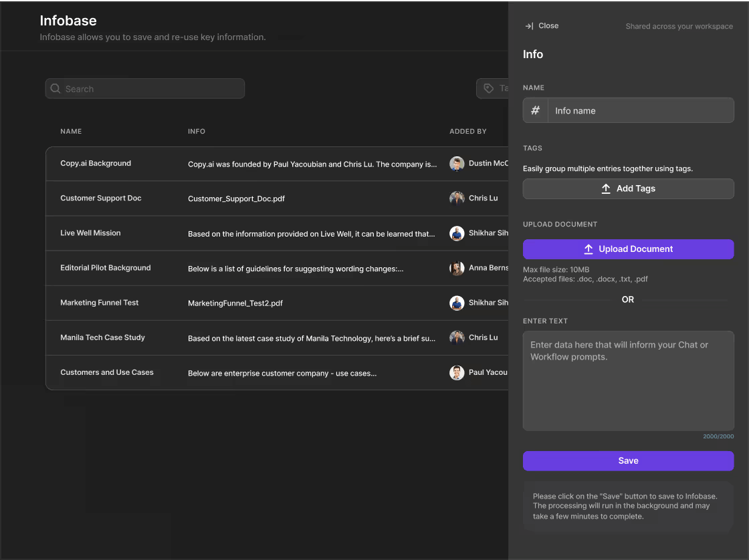Viewport: 749px width, 560px height.
Task: Click the magnifier icon in Search box
Action: (56, 89)
